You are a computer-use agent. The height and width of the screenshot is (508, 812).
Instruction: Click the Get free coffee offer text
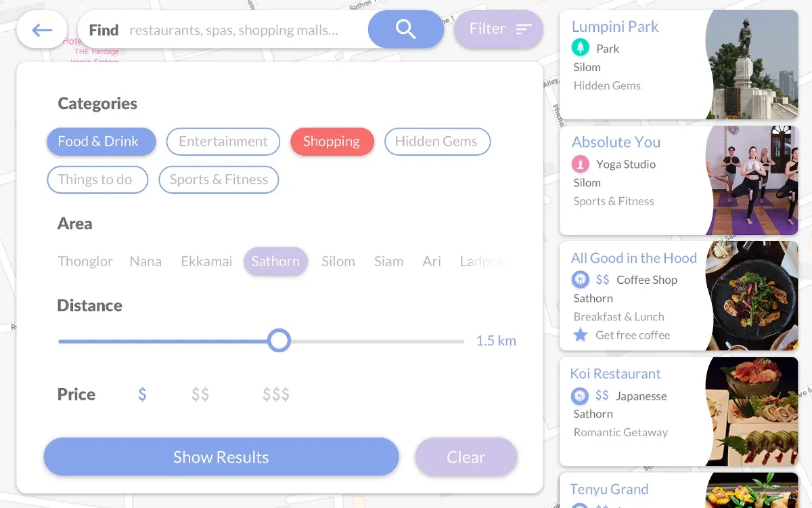(x=633, y=335)
